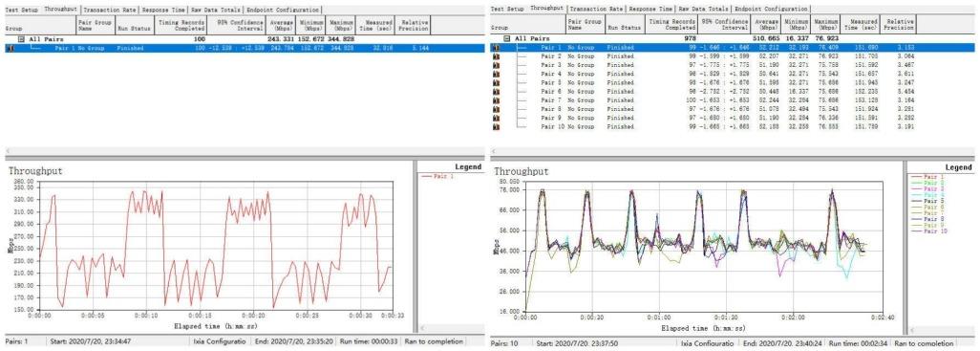Click the pair icon beside Pair 3 row
980x351 pixels.
pyautogui.click(x=497, y=65)
